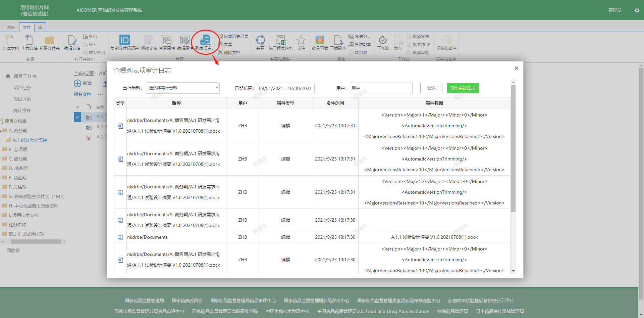The height and width of the screenshot is (318, 644).
Task: Toggle the select-all checkmark in list header
Action: pos(77,107)
